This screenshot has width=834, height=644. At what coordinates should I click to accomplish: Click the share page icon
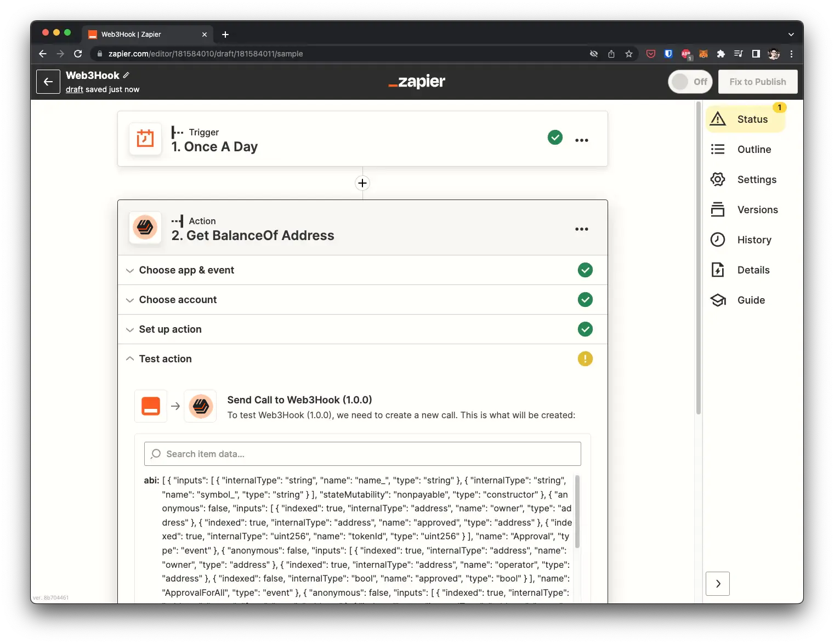pyautogui.click(x=611, y=54)
